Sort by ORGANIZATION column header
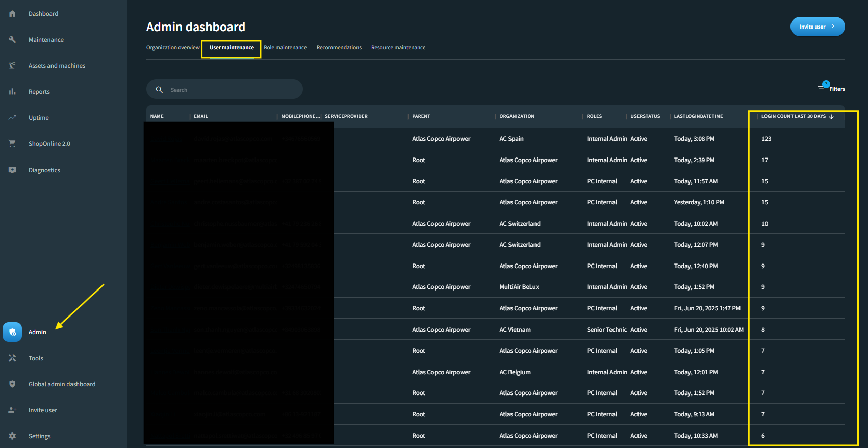This screenshot has width=868, height=448. pos(517,116)
